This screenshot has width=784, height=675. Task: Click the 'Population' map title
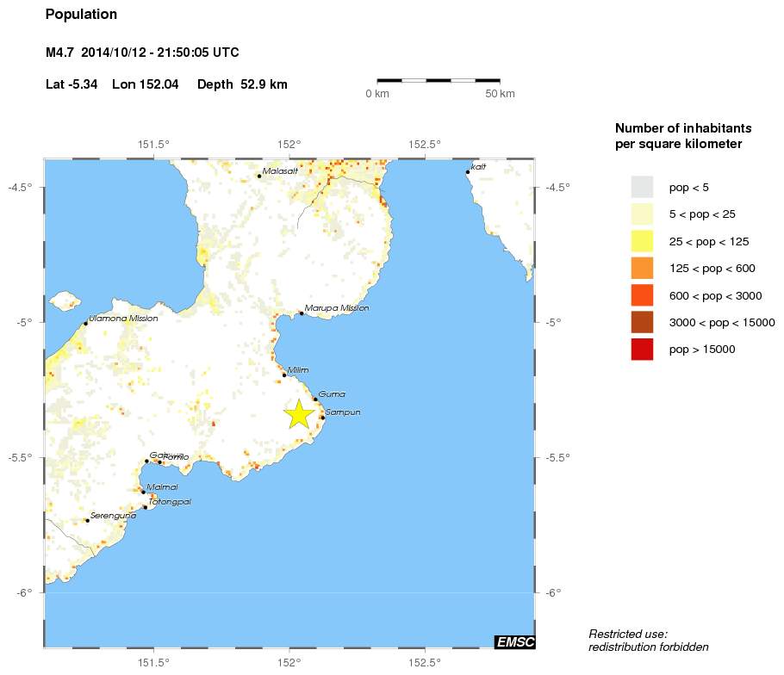pyautogui.click(x=81, y=15)
